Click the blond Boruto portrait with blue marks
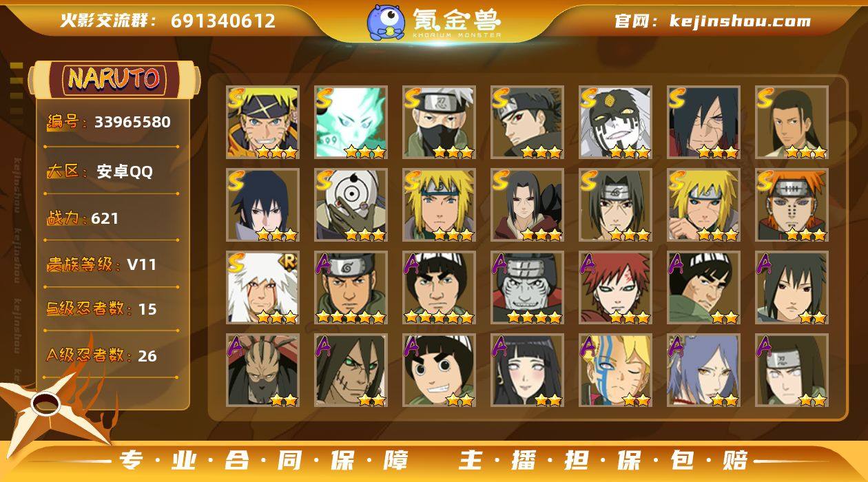 (x=615, y=370)
